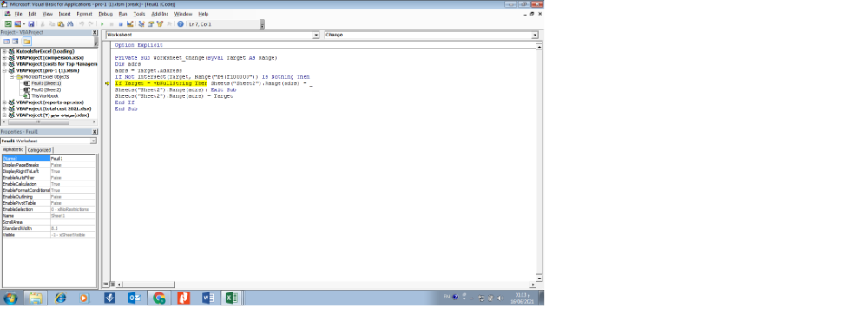Viewport: 868px width, 328px height.
Task: Click the Excel icon in Windows taskbar
Action: [x=232, y=298]
